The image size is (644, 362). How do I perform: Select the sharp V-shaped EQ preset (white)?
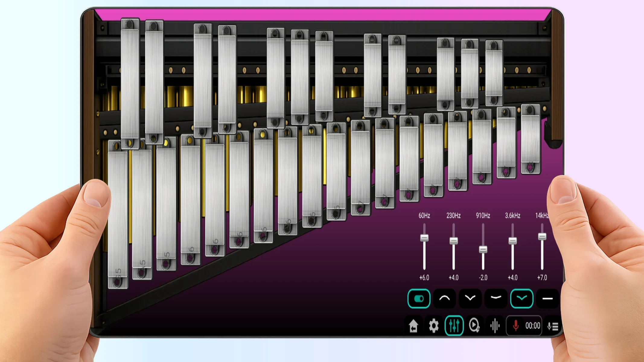click(470, 299)
